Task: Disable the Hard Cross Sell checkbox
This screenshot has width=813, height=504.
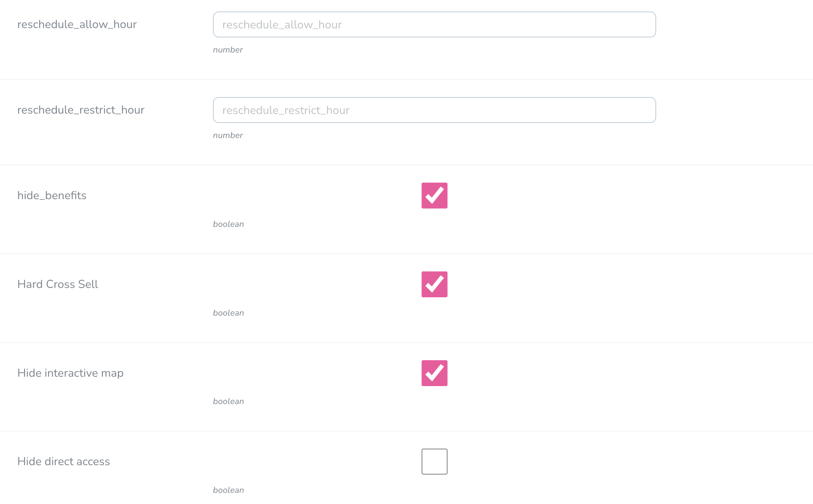Action: [434, 284]
